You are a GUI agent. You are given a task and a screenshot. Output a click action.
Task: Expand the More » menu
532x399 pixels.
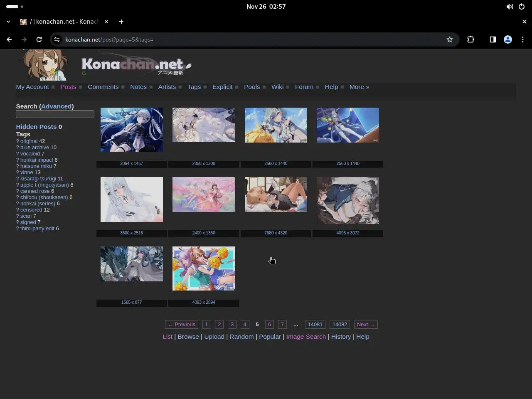click(359, 87)
